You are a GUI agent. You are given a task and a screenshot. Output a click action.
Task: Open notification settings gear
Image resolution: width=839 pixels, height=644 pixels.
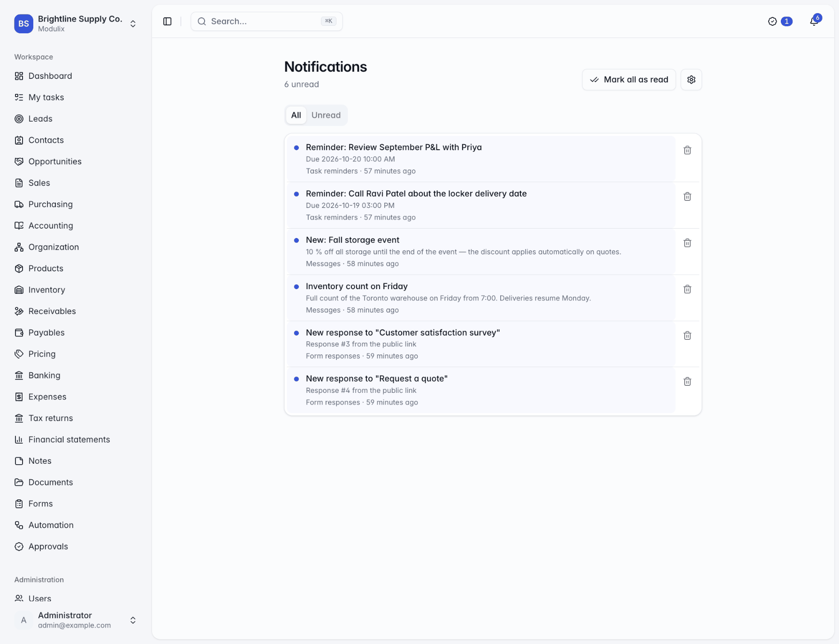pos(691,80)
